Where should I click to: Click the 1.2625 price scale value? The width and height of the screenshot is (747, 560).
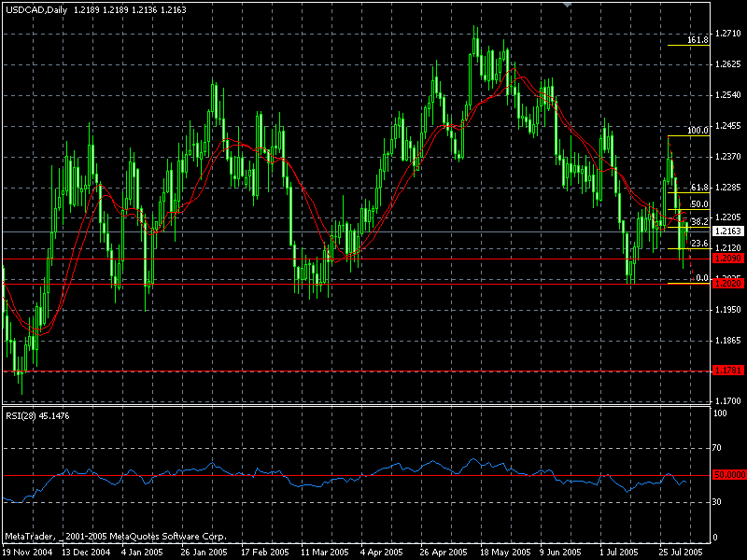[728, 64]
